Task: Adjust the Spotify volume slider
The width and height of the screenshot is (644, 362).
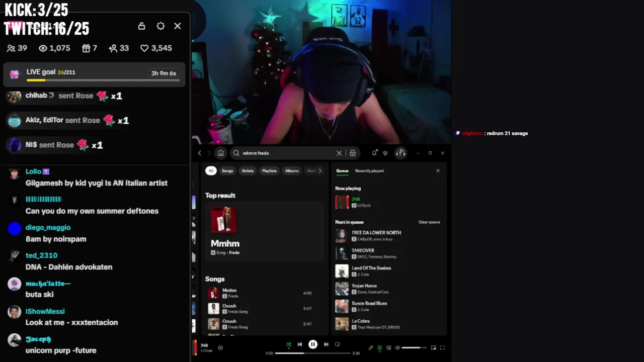Action: (x=414, y=347)
